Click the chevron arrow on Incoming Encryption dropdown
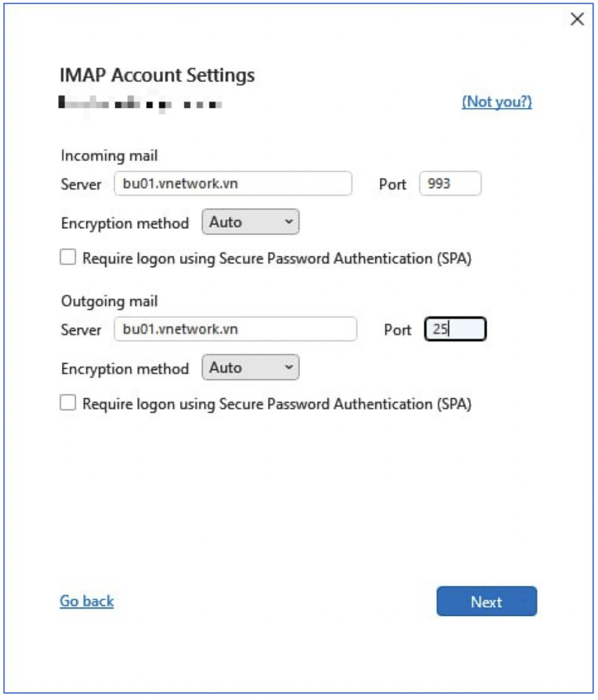 point(288,222)
